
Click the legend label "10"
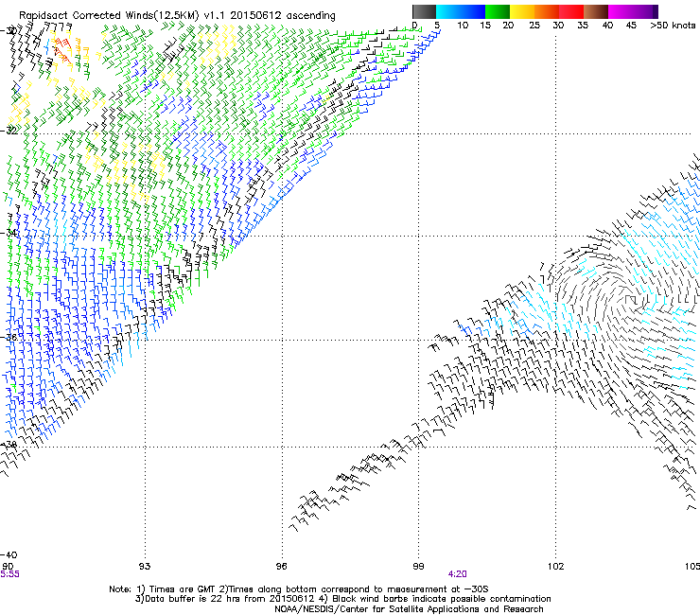pos(463,26)
